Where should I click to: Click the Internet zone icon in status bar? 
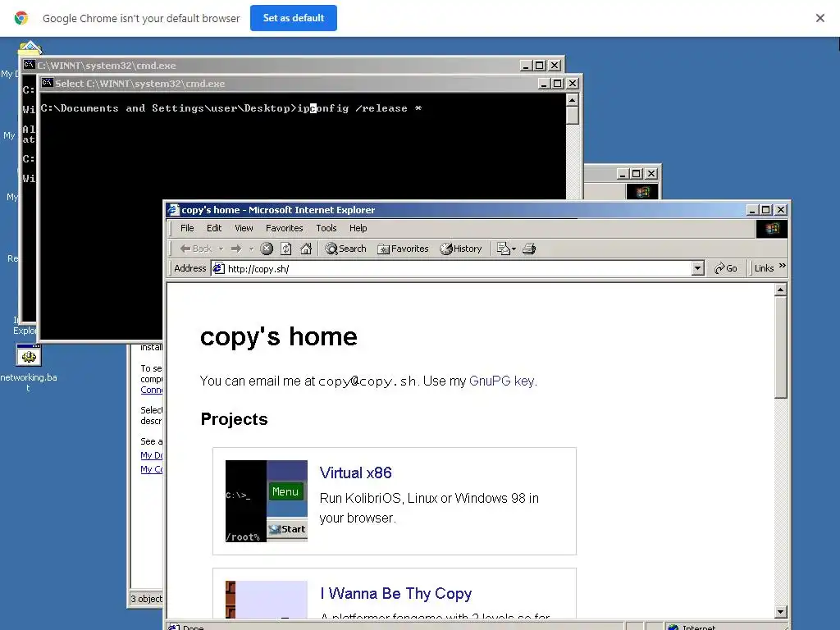tap(673, 627)
